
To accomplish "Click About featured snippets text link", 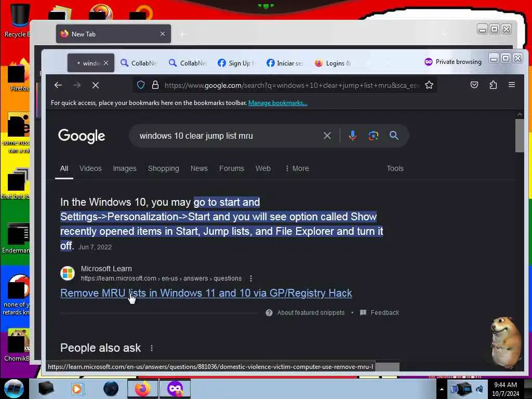I will (x=311, y=313).
